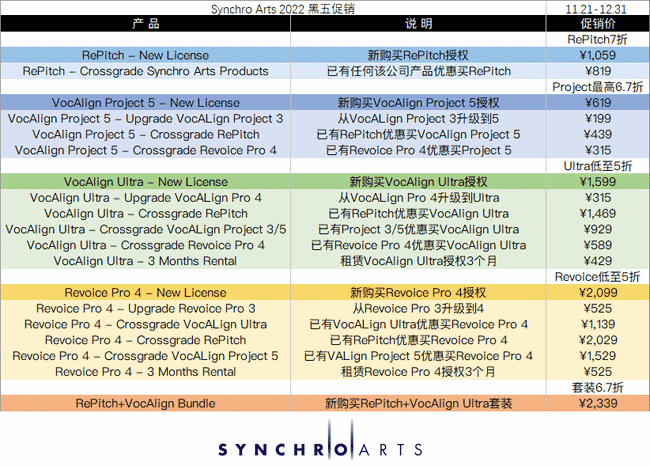Click '新购买Revoice Pro 4授权' cell
This screenshot has width=650, height=466.
pos(418,293)
